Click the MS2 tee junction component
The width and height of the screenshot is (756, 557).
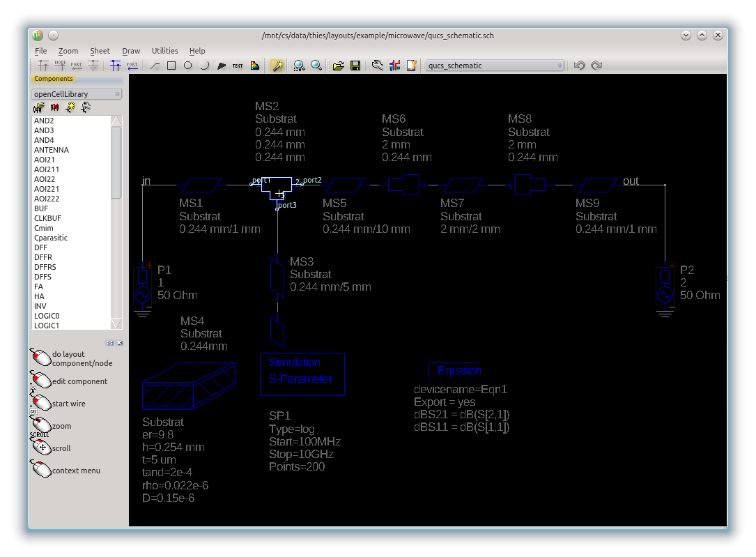(x=277, y=188)
